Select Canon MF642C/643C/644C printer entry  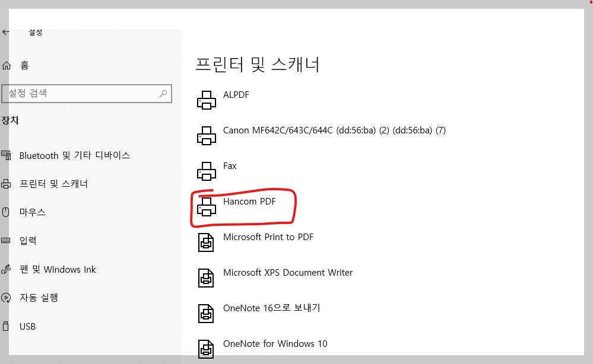[334, 130]
